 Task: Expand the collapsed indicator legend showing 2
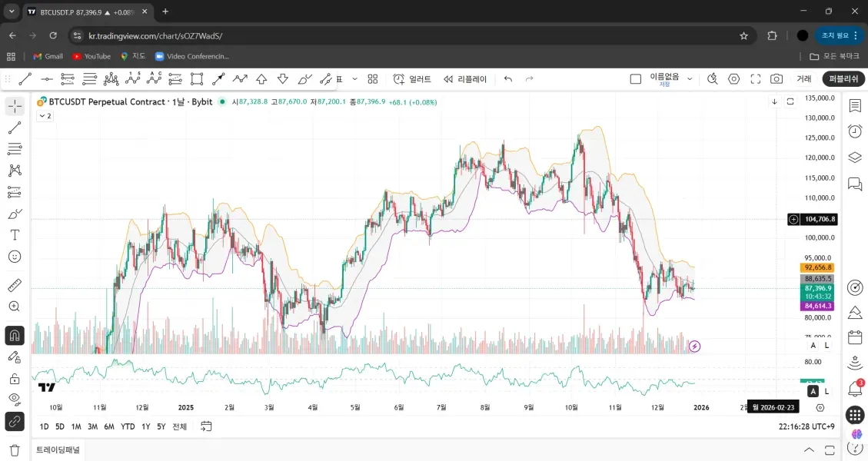[45, 116]
